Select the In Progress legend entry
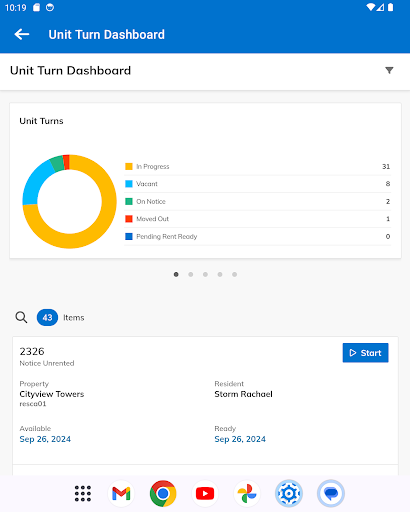The image size is (410, 512). tap(257, 166)
